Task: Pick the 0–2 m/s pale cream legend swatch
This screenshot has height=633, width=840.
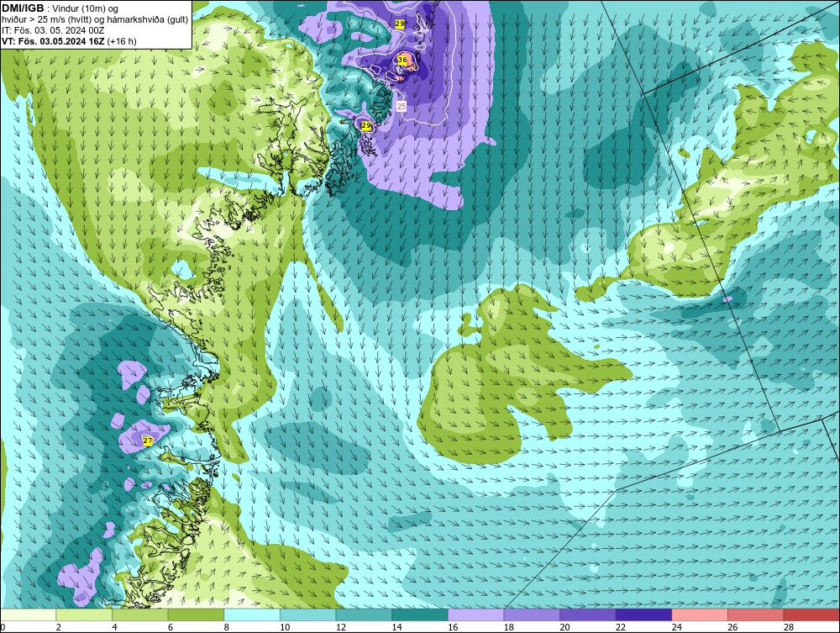Action: [x=29, y=615]
